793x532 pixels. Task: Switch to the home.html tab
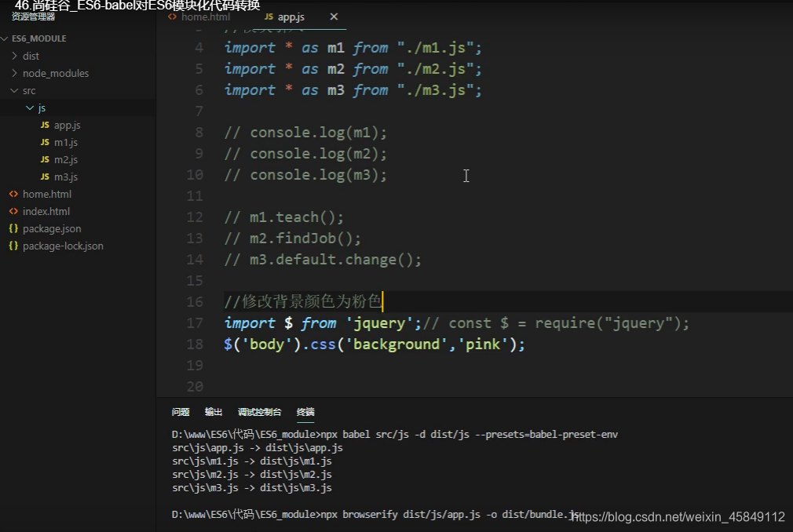point(206,16)
